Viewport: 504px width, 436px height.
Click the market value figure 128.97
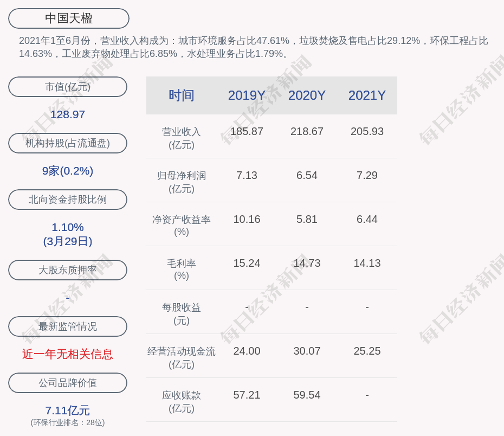tap(68, 114)
